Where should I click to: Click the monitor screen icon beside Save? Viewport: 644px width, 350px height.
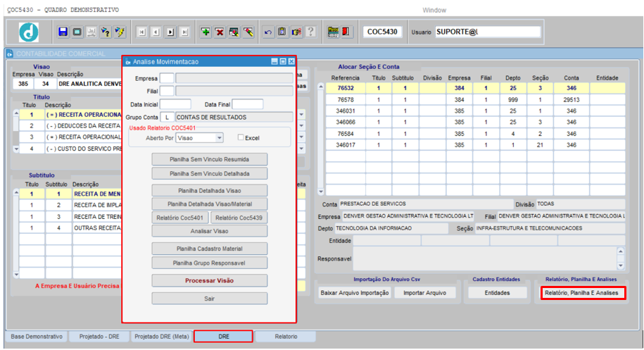click(77, 32)
